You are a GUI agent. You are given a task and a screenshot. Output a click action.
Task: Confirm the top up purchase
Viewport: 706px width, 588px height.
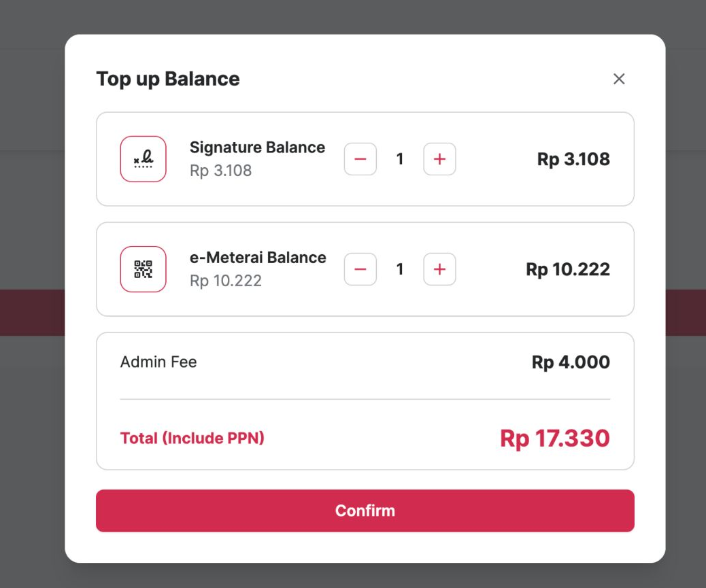(x=365, y=511)
